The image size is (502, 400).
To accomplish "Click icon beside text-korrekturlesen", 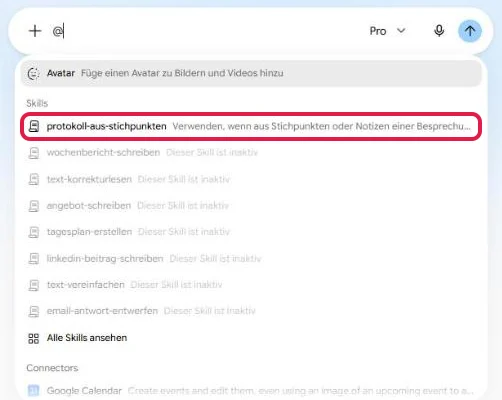I will click(x=34, y=180).
